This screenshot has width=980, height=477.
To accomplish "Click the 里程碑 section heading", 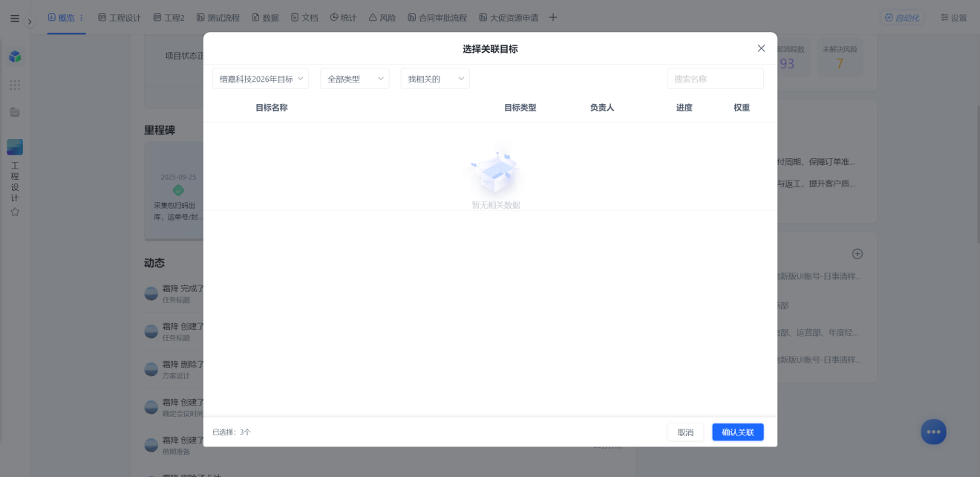I will point(160,130).
